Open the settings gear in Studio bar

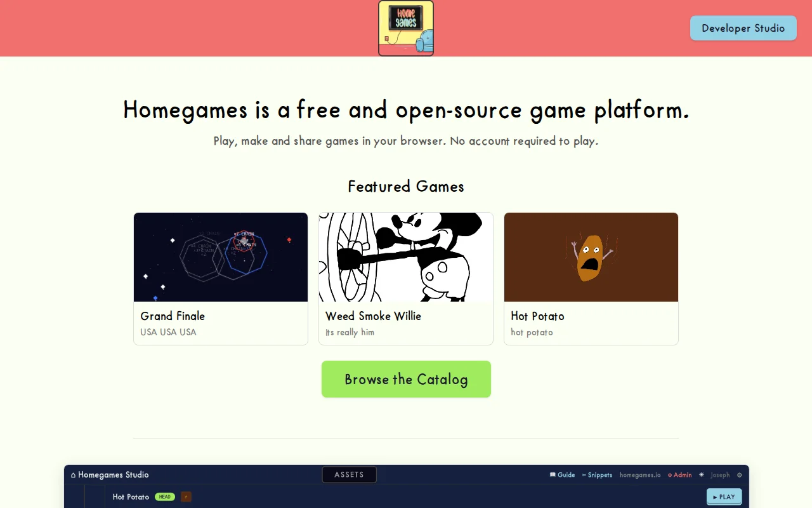739,475
